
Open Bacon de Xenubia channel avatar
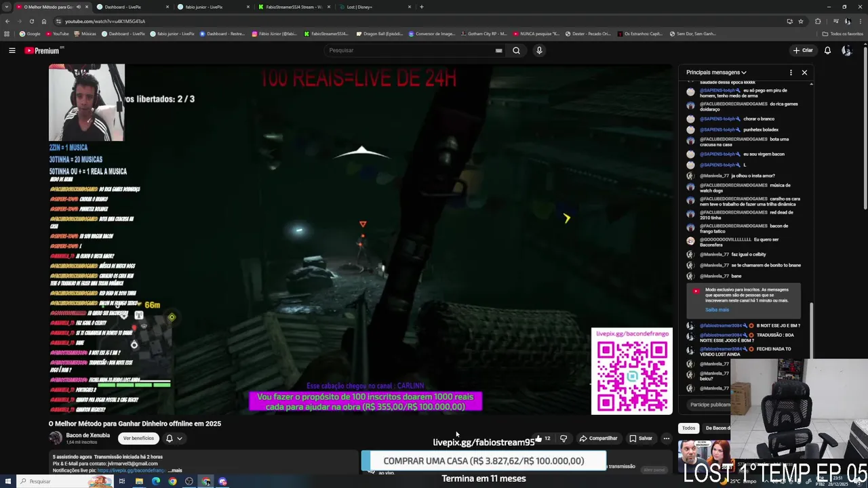click(56, 438)
